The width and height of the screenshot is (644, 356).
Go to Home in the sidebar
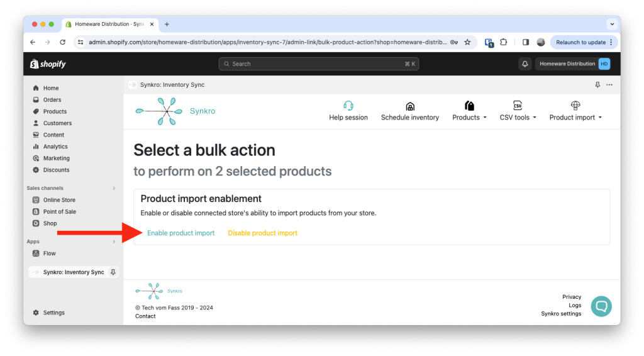51,88
